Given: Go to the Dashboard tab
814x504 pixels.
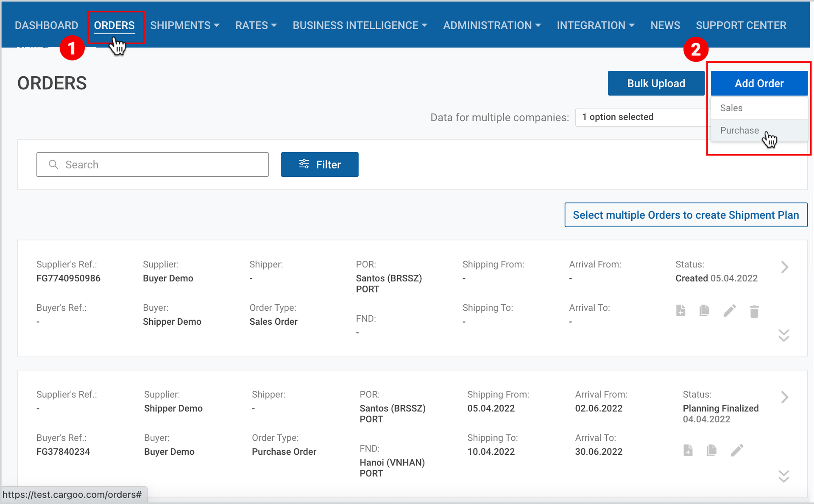Looking at the screenshot, I should (47, 25).
